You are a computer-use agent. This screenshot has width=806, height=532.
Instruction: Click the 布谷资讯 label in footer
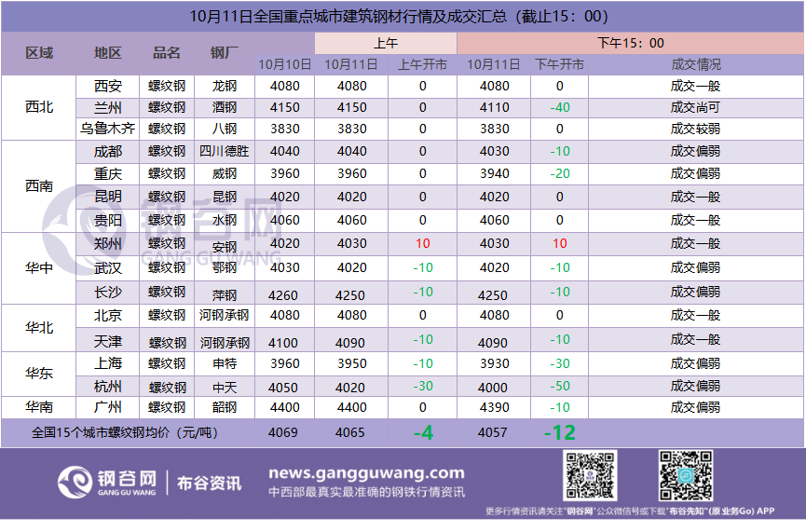coord(210,484)
